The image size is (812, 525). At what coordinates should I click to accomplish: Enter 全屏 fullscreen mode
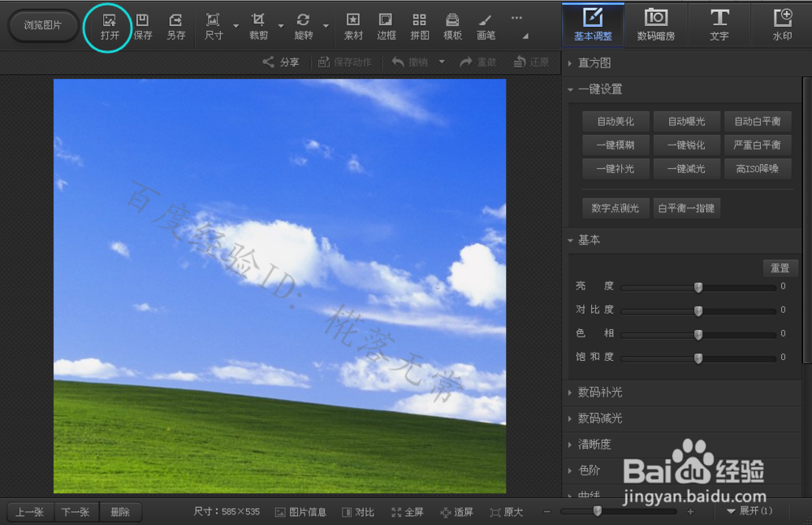pyautogui.click(x=408, y=512)
